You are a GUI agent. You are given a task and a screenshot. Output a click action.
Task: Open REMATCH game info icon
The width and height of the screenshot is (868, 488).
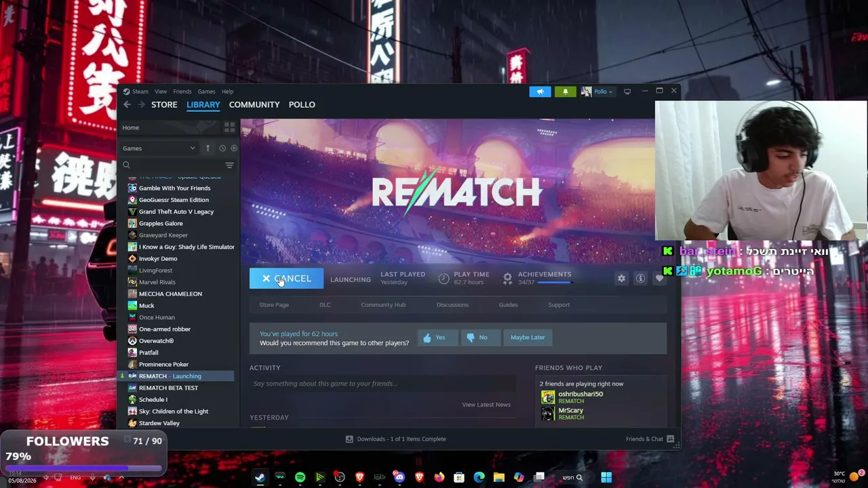pos(640,279)
